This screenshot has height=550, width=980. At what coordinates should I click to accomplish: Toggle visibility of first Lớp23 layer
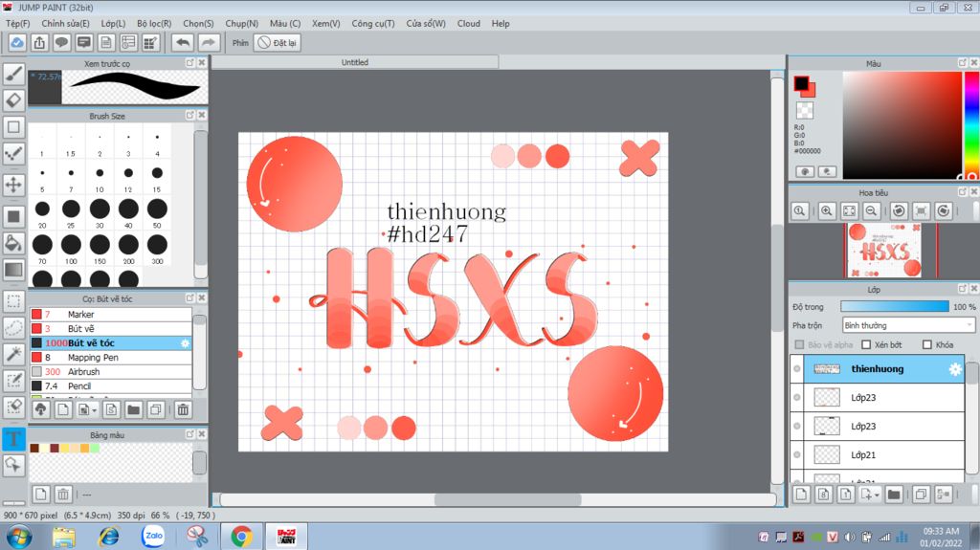point(797,398)
